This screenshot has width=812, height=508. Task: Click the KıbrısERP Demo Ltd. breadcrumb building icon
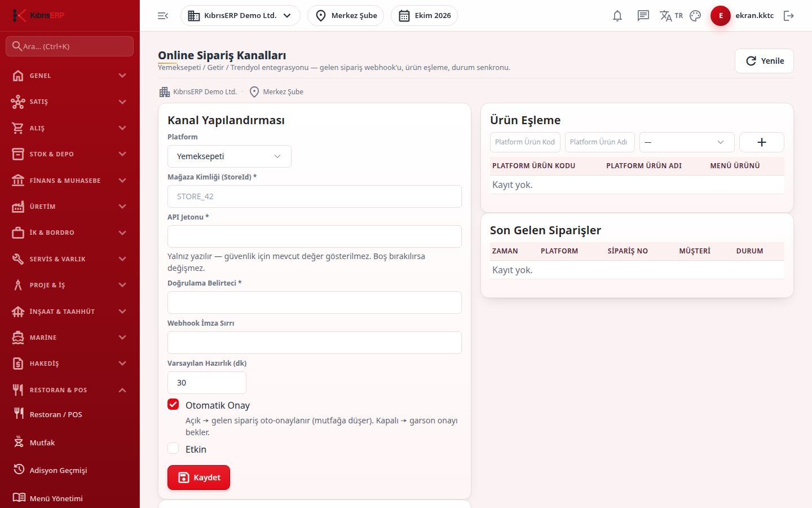[165, 92]
